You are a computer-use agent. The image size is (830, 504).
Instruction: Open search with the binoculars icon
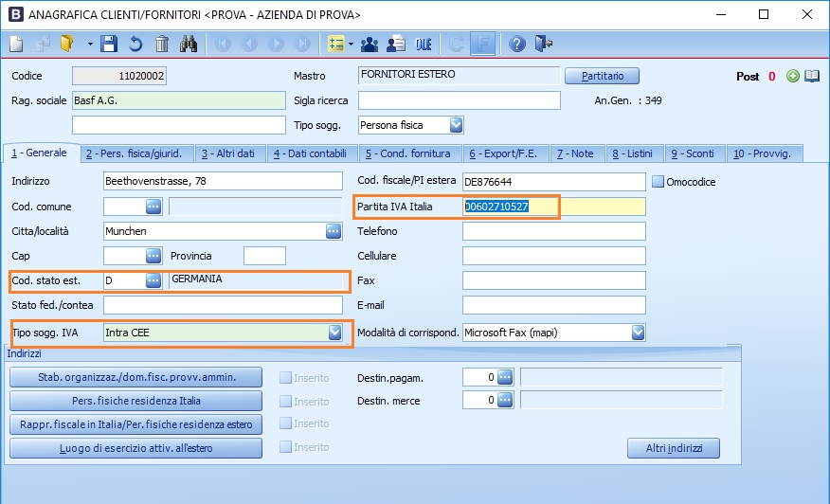tap(189, 44)
